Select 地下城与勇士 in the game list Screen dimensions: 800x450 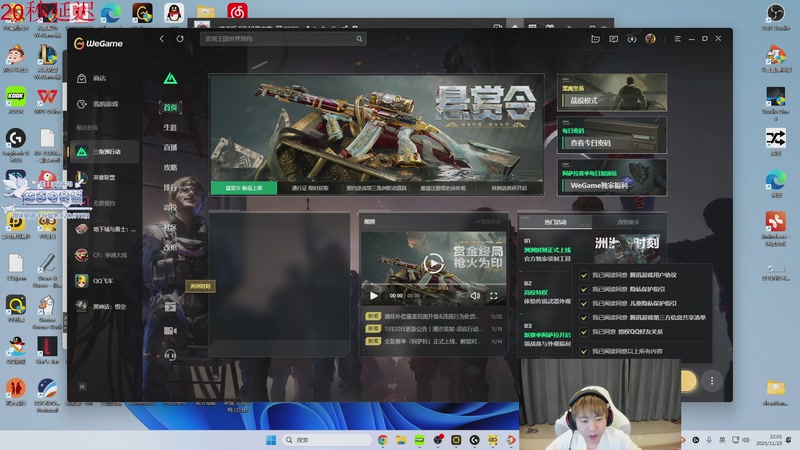click(x=104, y=229)
